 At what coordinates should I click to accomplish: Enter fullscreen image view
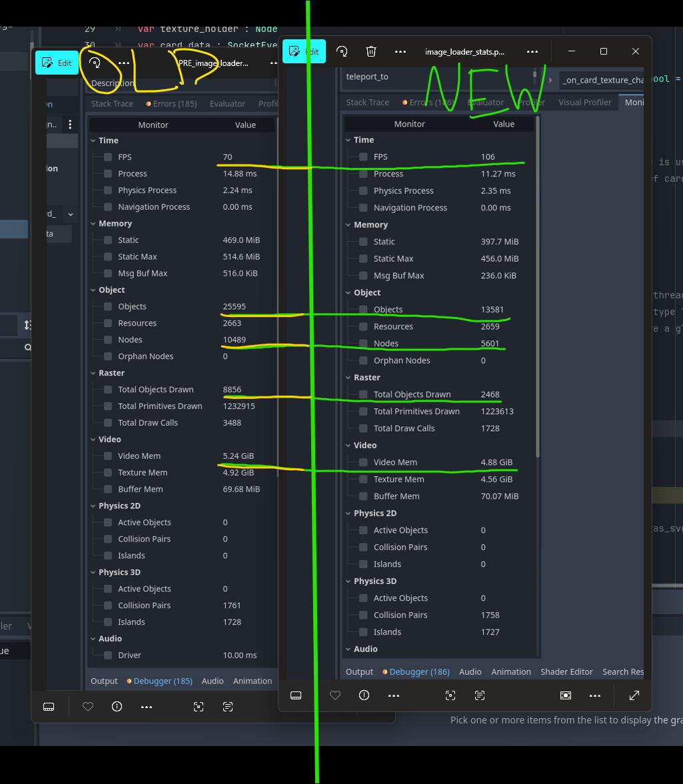634,695
